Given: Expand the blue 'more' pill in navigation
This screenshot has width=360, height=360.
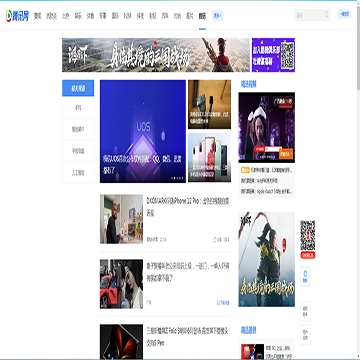Looking at the screenshot, I should click(217, 15).
